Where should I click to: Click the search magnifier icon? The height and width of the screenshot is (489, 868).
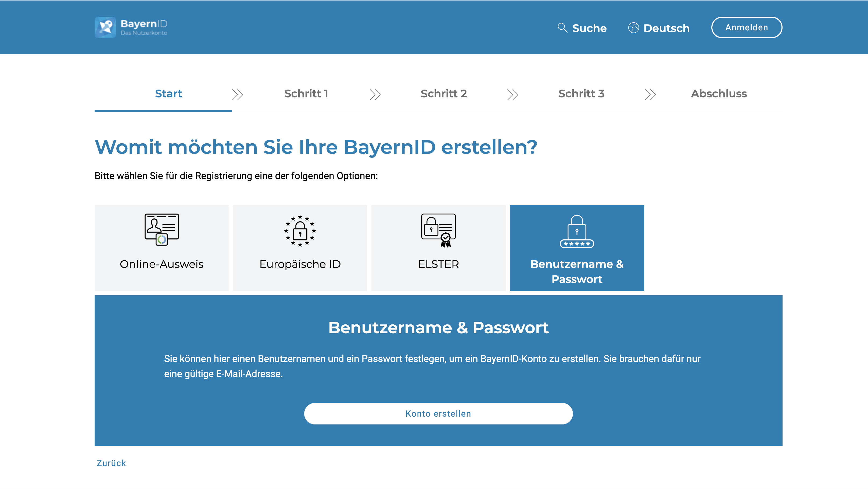coord(562,28)
